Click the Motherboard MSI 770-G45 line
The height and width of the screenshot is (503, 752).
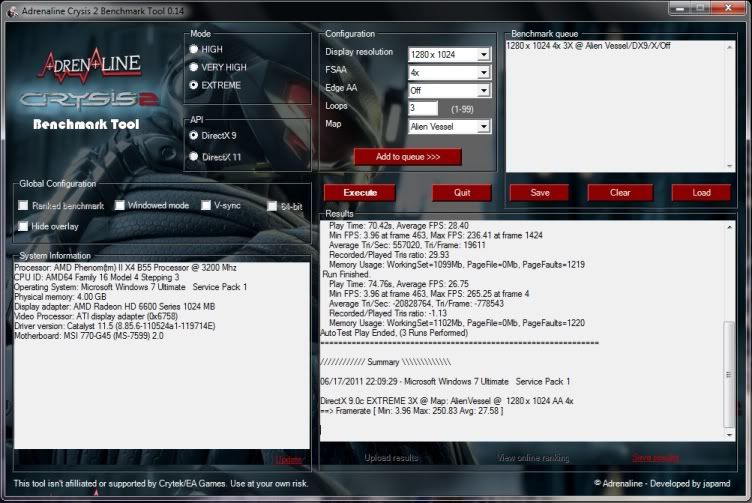click(89, 336)
